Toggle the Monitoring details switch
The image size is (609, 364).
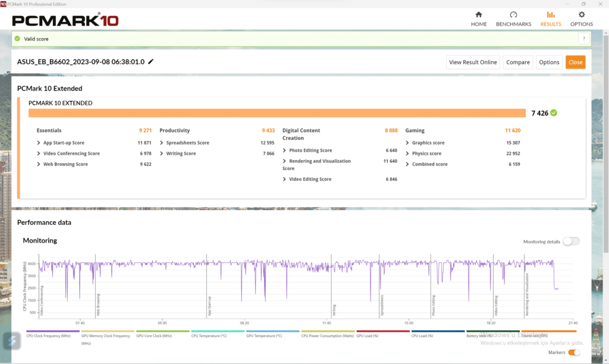click(572, 241)
